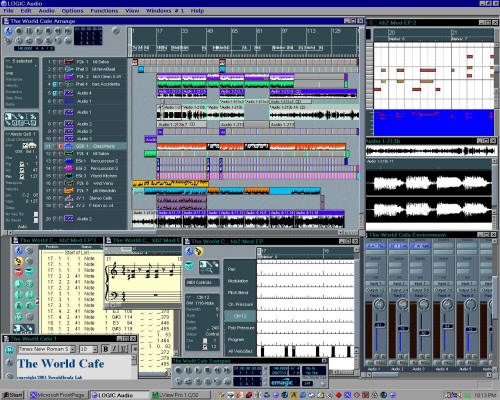Screen dimensions: 500x400
Task: Collapse the Alesis QS8 1 instrument parameter box
Action: point(8,134)
